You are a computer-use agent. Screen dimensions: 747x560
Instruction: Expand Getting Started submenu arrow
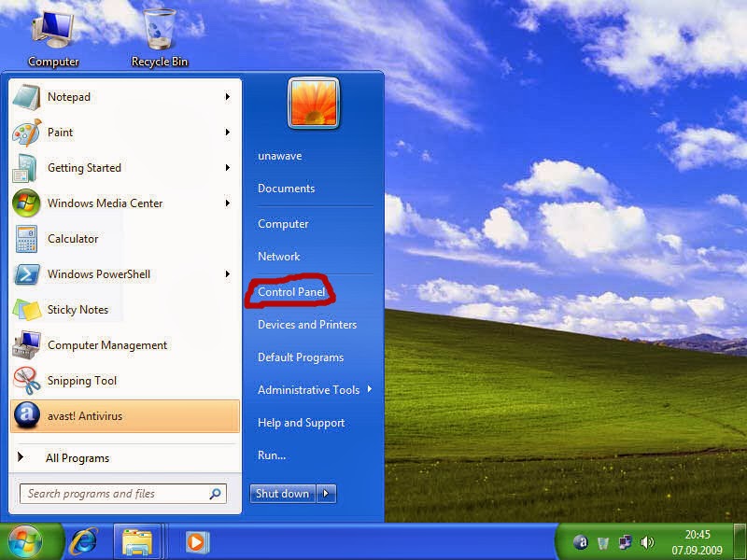228,168
